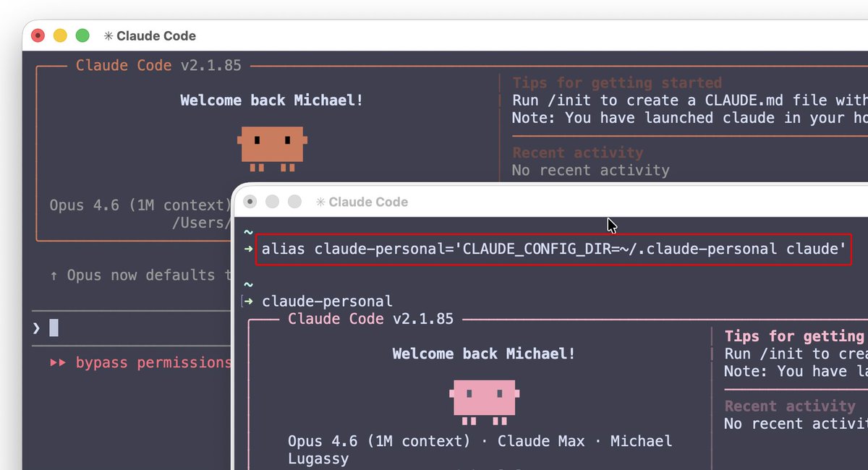
Task: Click 'No recent activity' in back window
Action: pos(591,171)
